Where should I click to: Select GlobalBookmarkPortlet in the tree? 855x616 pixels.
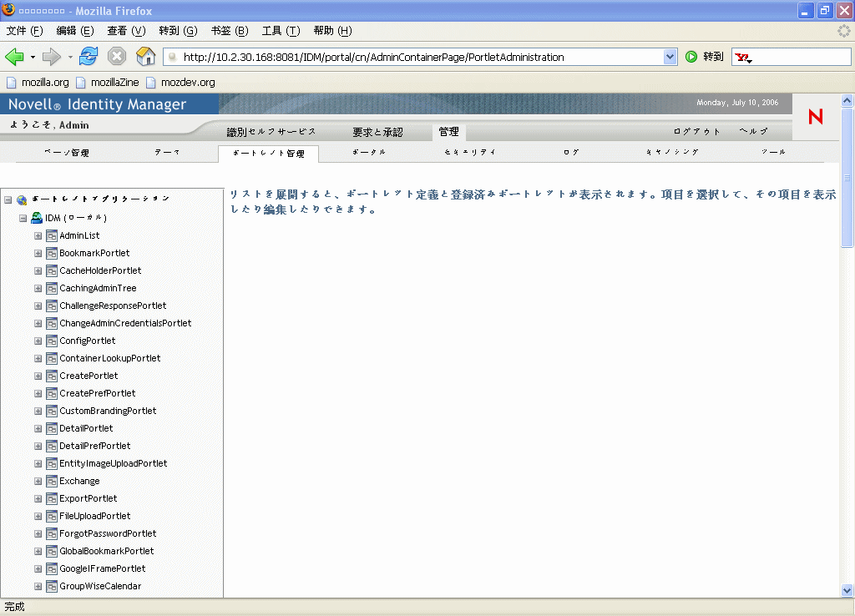[106, 551]
